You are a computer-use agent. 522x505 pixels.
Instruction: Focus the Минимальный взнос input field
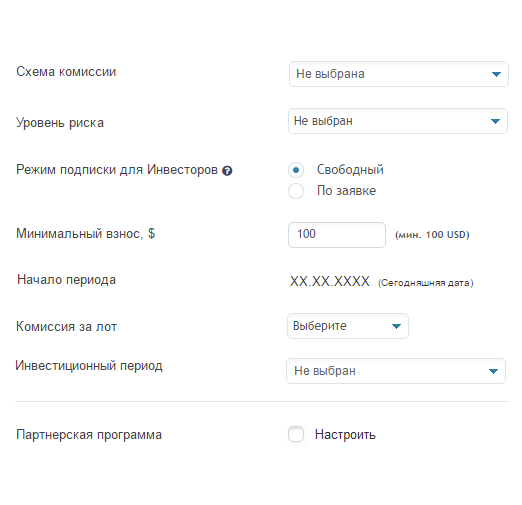(337, 235)
